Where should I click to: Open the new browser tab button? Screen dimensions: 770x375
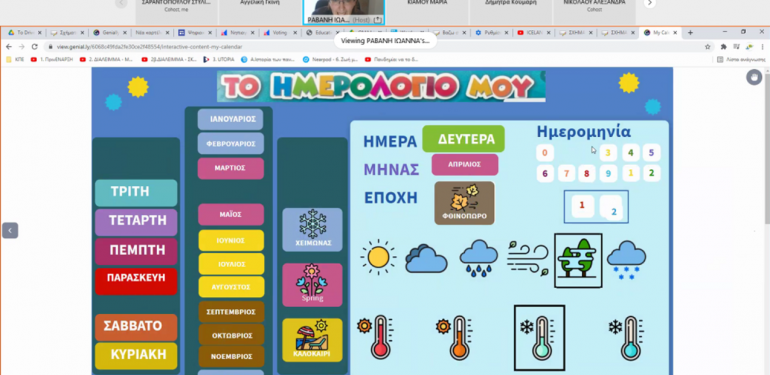pos(690,32)
